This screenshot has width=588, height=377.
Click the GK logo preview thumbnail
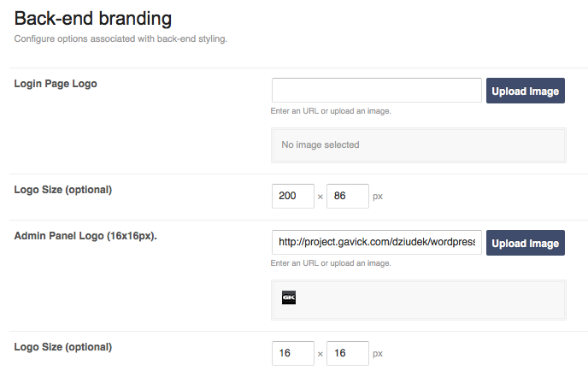(x=289, y=297)
